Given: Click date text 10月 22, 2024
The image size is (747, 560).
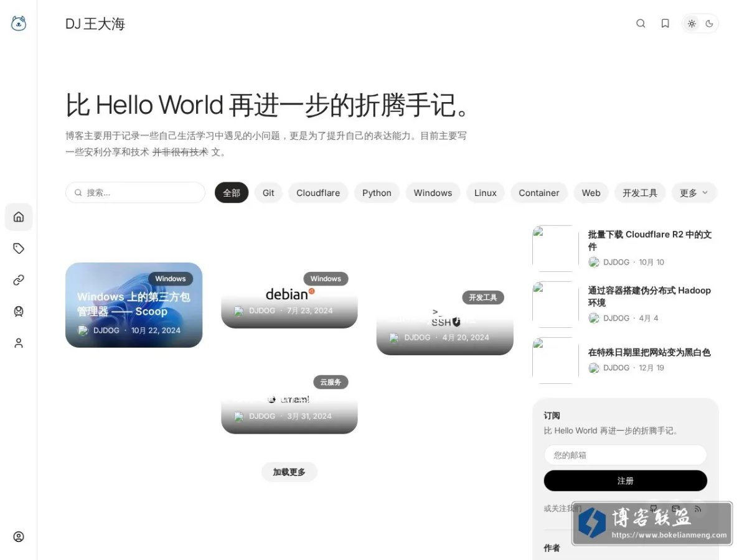Looking at the screenshot, I should pyautogui.click(x=156, y=330).
